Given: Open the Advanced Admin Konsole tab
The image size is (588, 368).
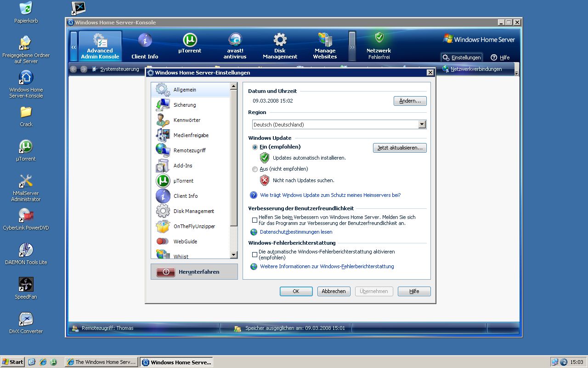Looking at the screenshot, I should [100, 46].
